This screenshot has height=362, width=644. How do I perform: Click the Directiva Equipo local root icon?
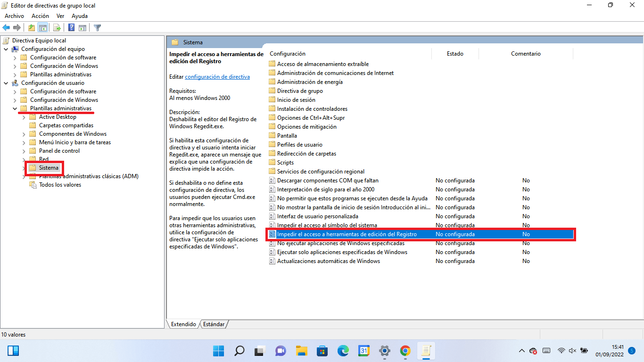tap(7, 41)
